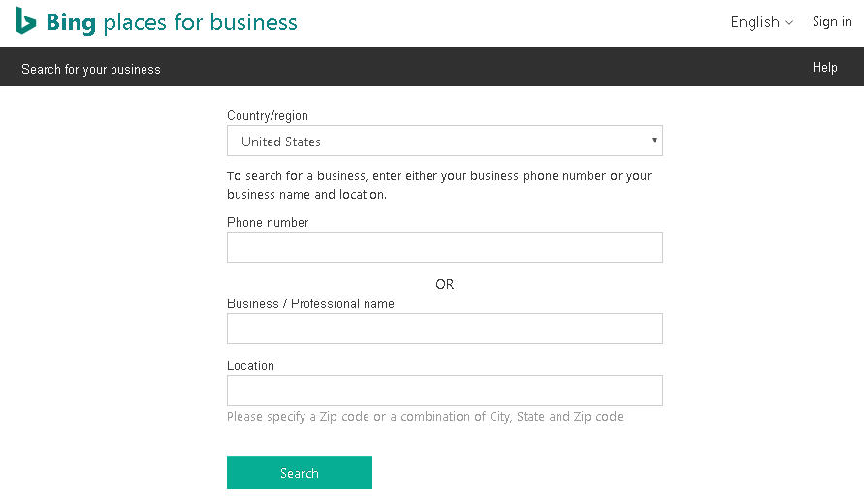Click the "Business / Professional name" label

[x=310, y=304]
